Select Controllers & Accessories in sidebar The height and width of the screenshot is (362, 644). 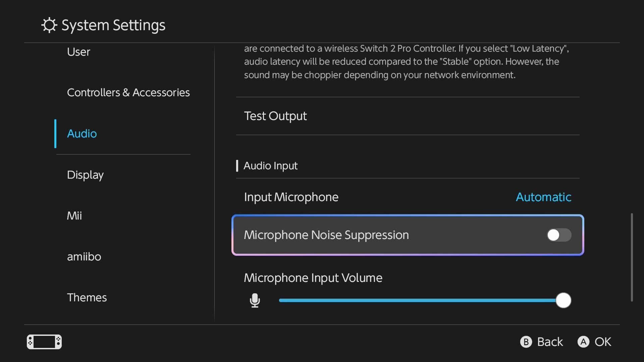[x=128, y=93]
